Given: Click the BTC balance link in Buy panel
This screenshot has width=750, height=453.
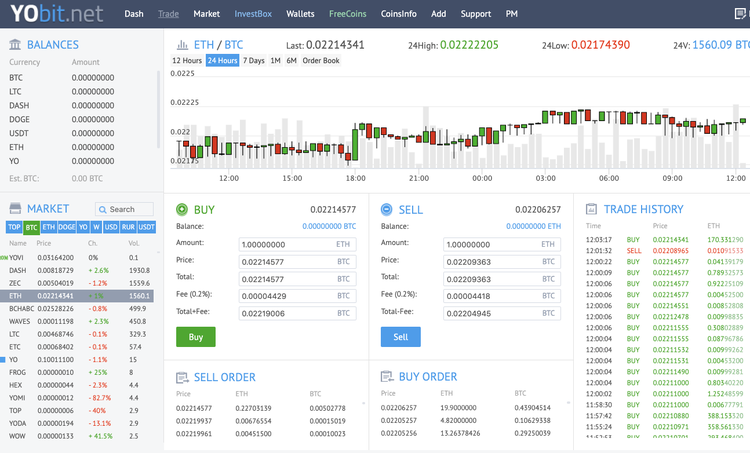Looking at the screenshot, I should [329, 226].
